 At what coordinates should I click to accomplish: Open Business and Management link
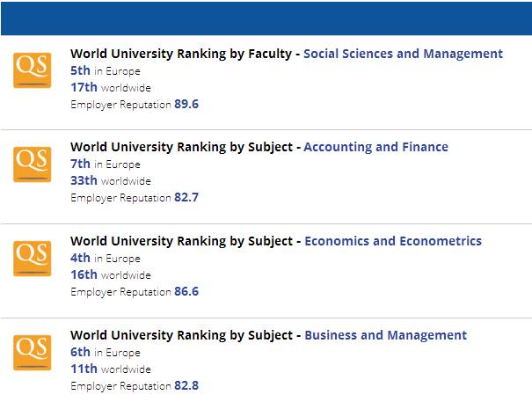385,335
